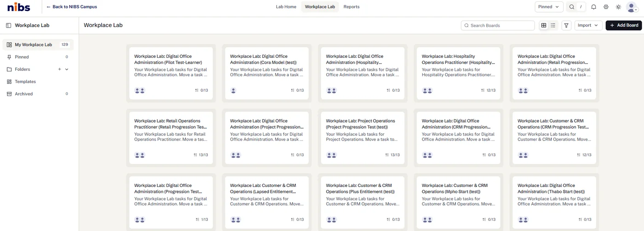The width and height of the screenshot is (644, 231).
Task: Open Digital Office Administration (Retail Progression) board
Action: 554,73
